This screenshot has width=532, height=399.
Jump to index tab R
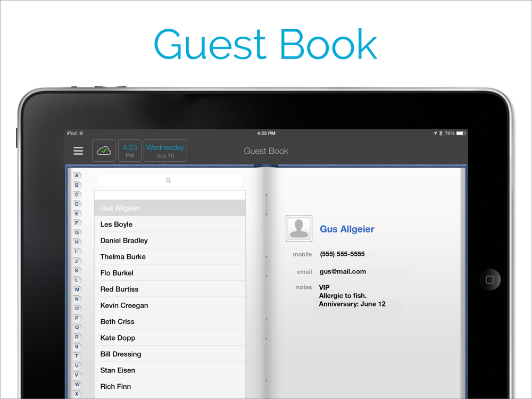coord(77,337)
